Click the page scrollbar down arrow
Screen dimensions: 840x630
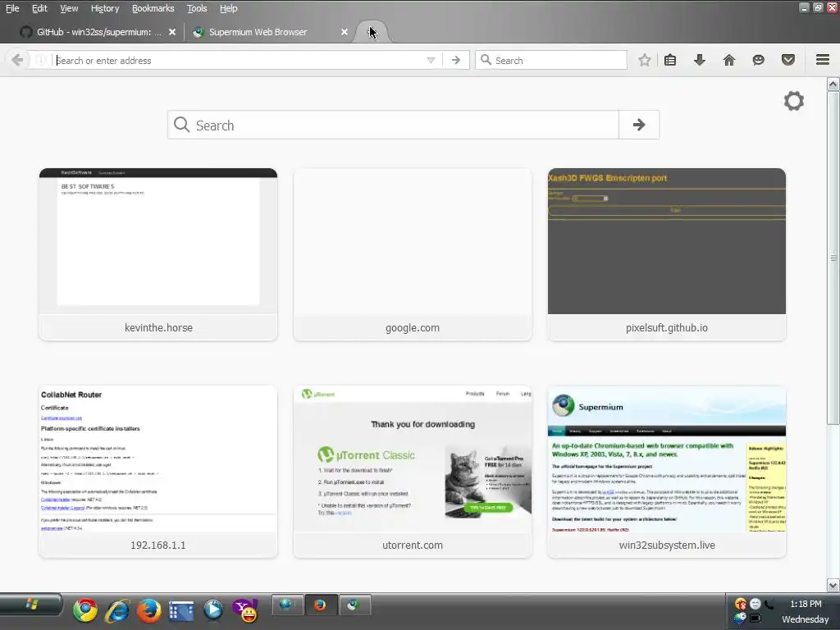[x=833, y=584]
